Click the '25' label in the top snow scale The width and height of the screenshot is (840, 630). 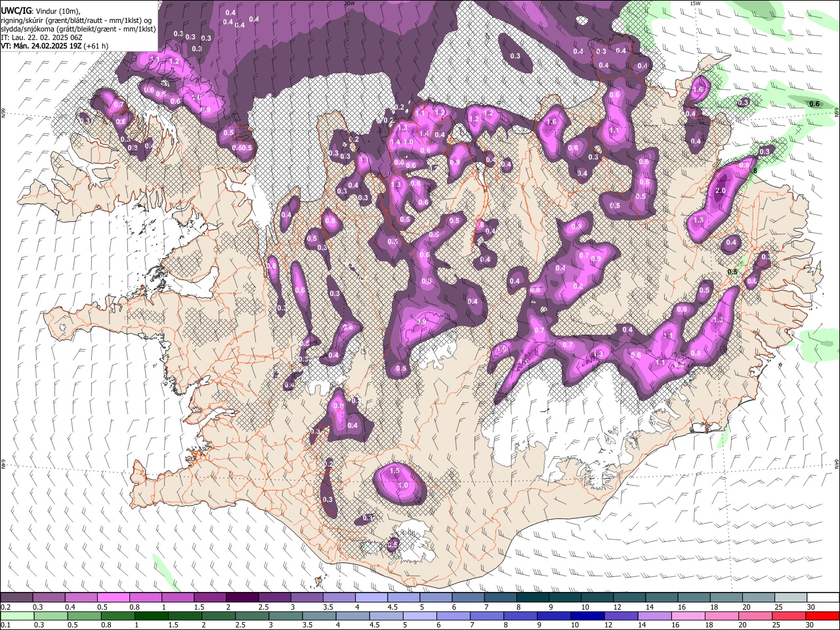(778, 607)
